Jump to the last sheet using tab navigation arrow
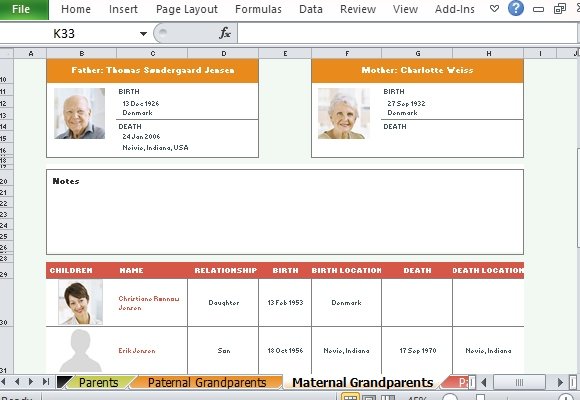This screenshot has width=580, height=400. click(x=46, y=381)
